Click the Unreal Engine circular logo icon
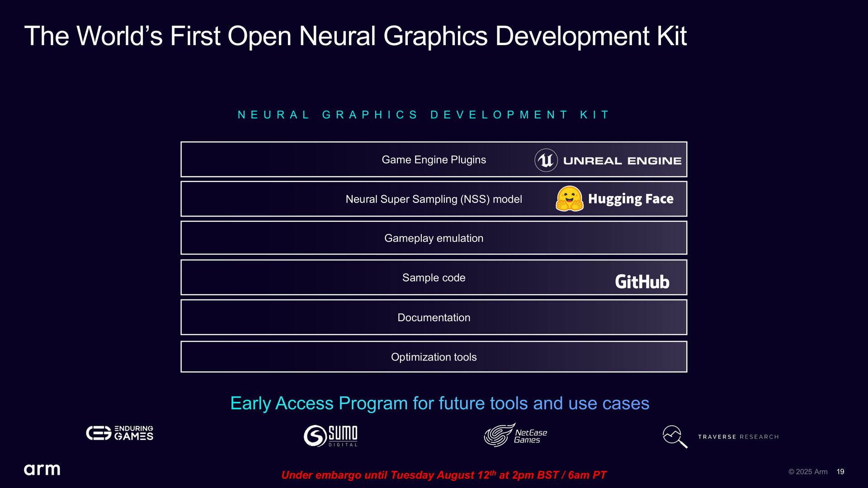This screenshot has width=868, height=488. click(x=546, y=160)
